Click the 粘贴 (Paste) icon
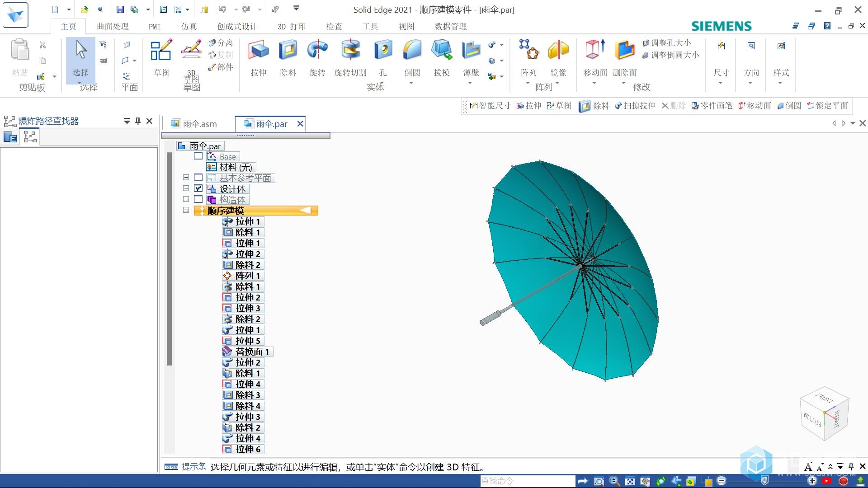The image size is (868, 488). click(20, 50)
